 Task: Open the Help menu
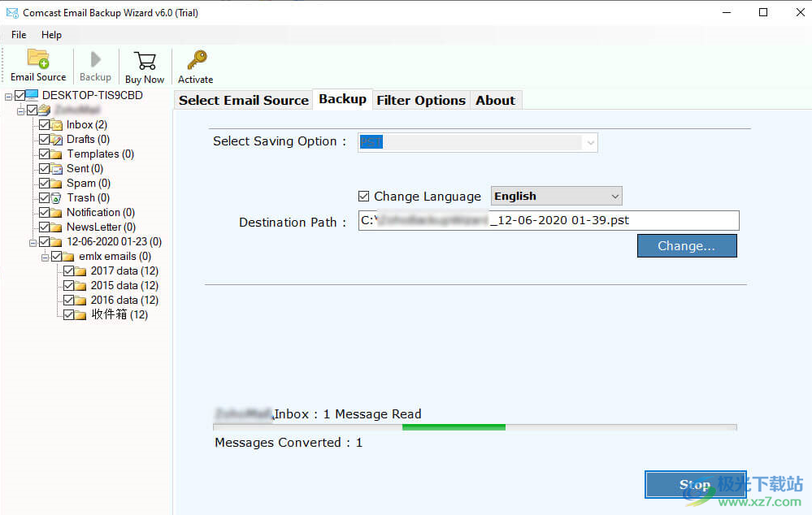click(x=51, y=35)
